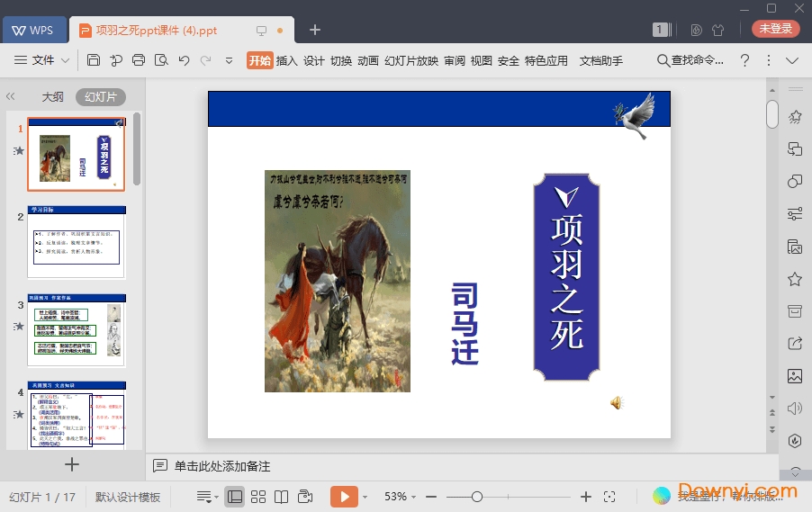812x512 pixels.
Task: Switch to slide sorter view
Action: tap(257, 497)
